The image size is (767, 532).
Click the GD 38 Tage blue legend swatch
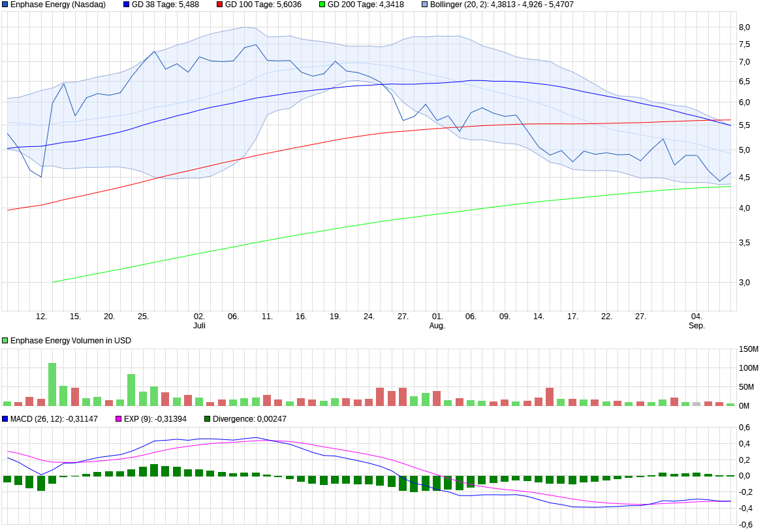point(126,5)
